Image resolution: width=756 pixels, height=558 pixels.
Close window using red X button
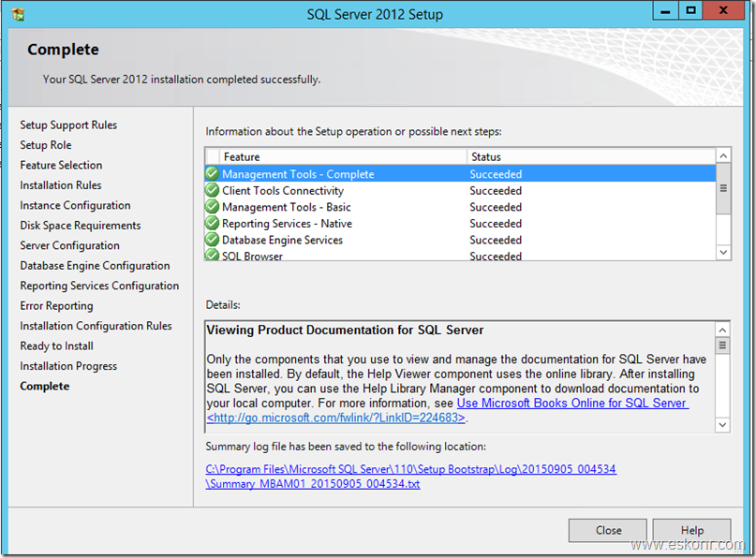coord(723,10)
